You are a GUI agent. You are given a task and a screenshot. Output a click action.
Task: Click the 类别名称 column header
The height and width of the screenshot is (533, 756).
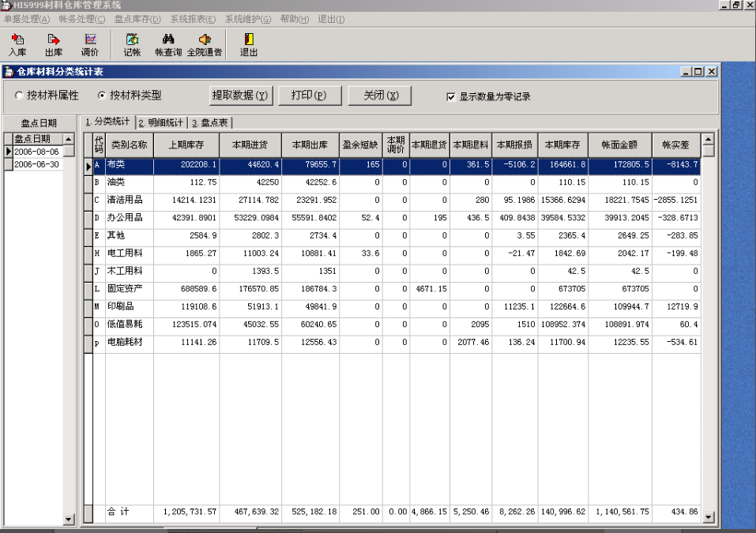pyautogui.click(x=130, y=145)
